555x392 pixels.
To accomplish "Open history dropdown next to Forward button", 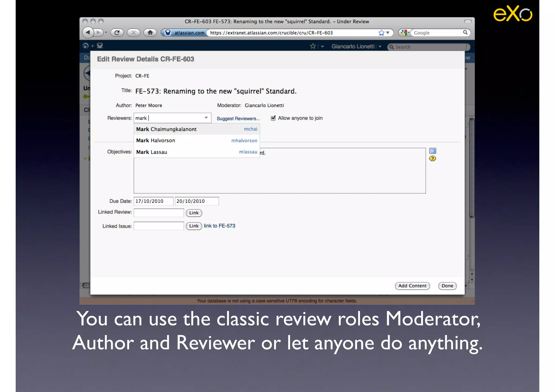I will pos(106,33).
